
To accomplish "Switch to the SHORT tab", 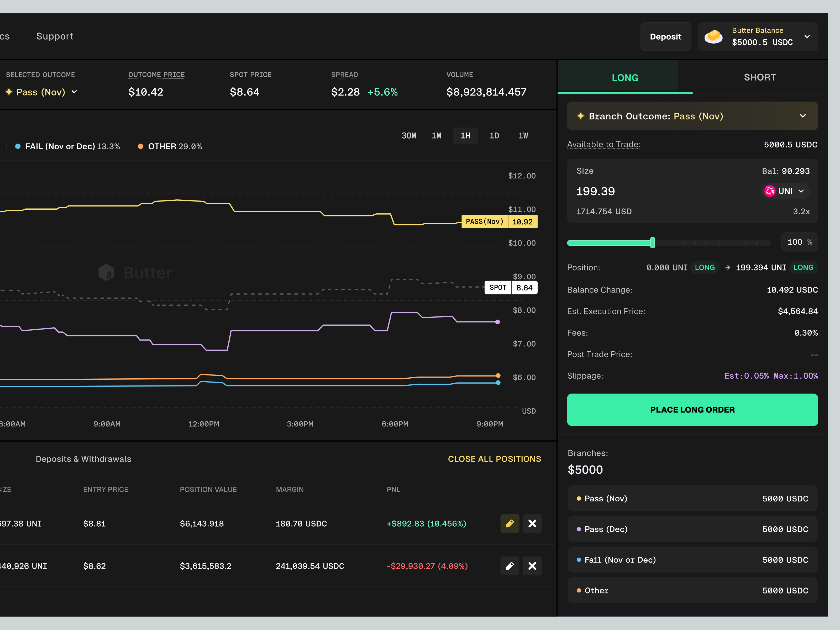I will (759, 77).
